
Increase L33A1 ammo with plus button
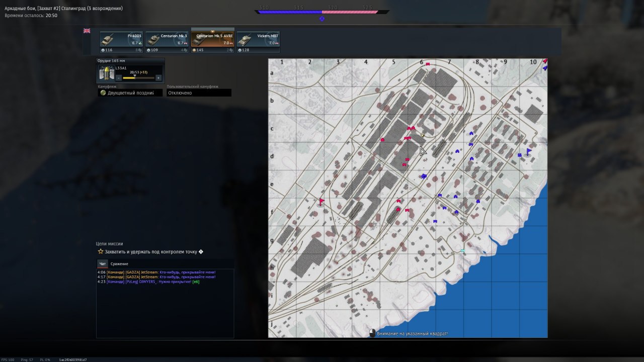(158, 78)
